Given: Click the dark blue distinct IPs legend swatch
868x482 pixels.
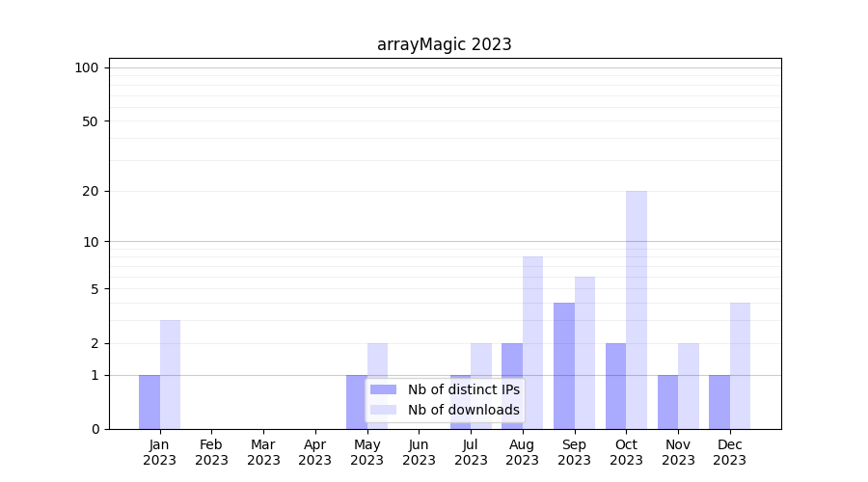Looking at the screenshot, I should (383, 389).
